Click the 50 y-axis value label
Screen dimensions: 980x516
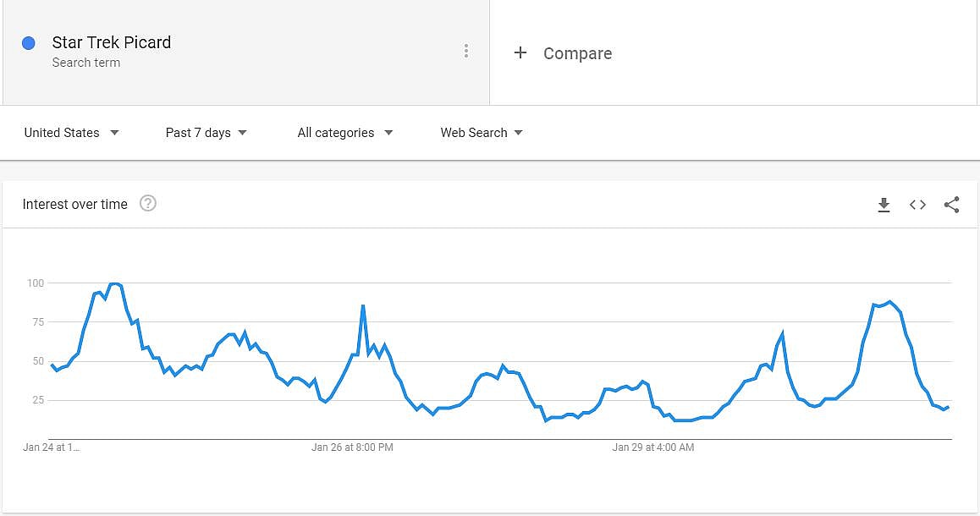37,361
